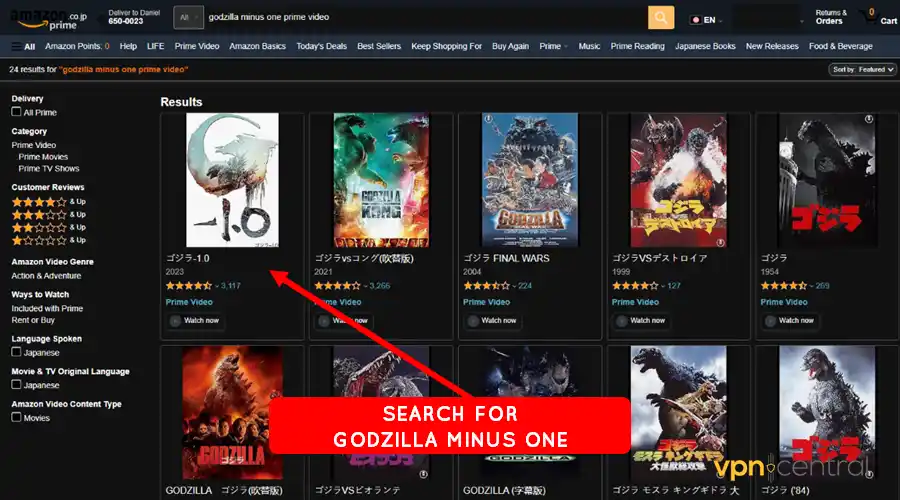Filter by 3 stars & Up
Viewport: 900px width, 500px height.
click(49, 215)
